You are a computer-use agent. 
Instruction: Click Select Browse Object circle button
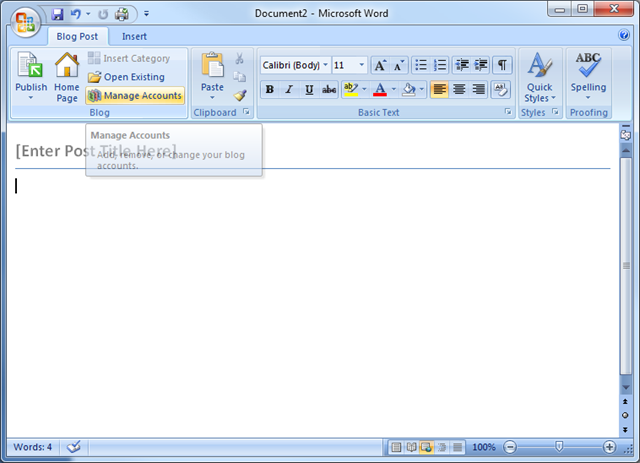point(625,415)
